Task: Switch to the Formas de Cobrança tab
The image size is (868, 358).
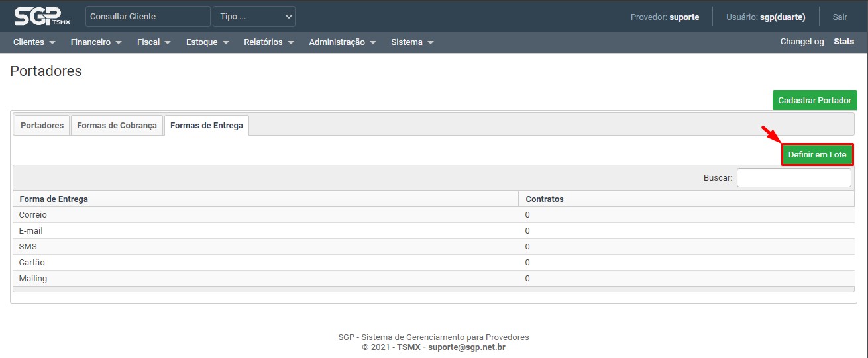Action: pos(117,125)
